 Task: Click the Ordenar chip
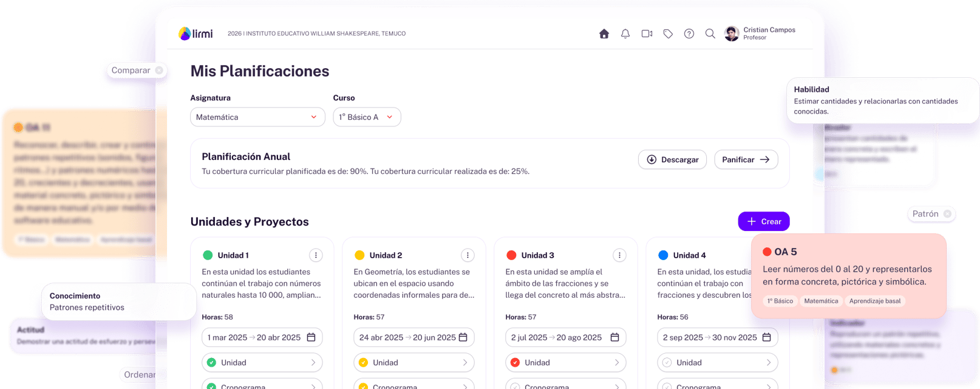[x=140, y=374]
